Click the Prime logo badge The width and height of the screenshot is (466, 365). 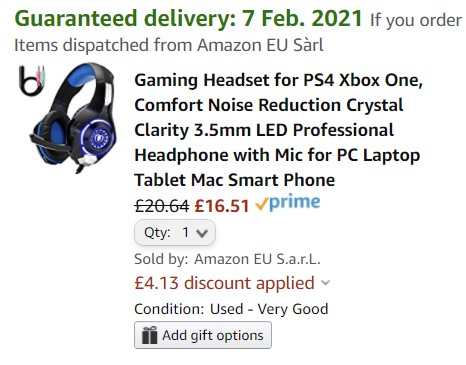click(x=288, y=203)
